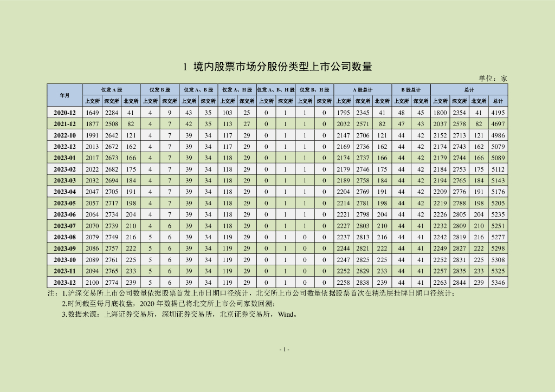The height and width of the screenshot is (392, 555).
Task: Click the value "1649" in the 2020-12 row
Action: (x=92, y=113)
